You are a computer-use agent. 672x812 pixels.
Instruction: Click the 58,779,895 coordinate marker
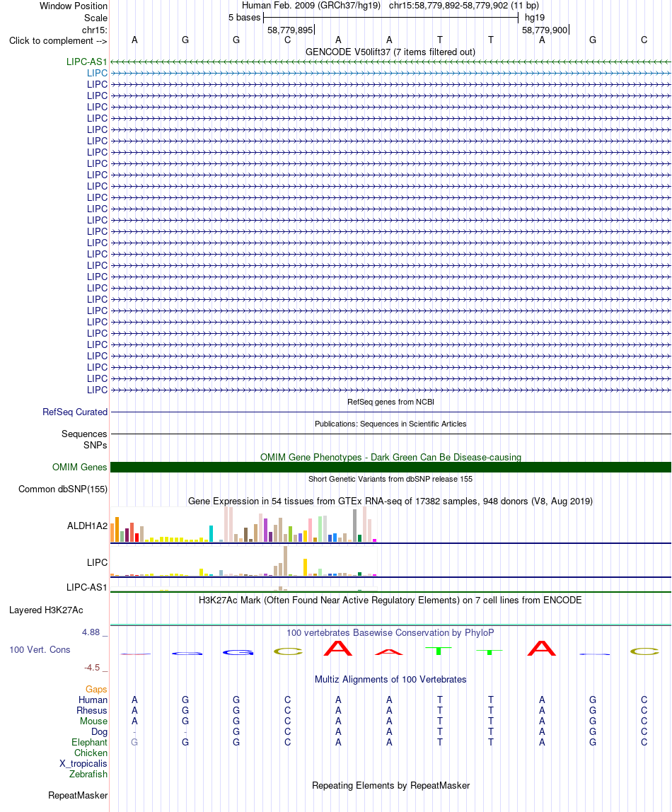[x=290, y=30]
